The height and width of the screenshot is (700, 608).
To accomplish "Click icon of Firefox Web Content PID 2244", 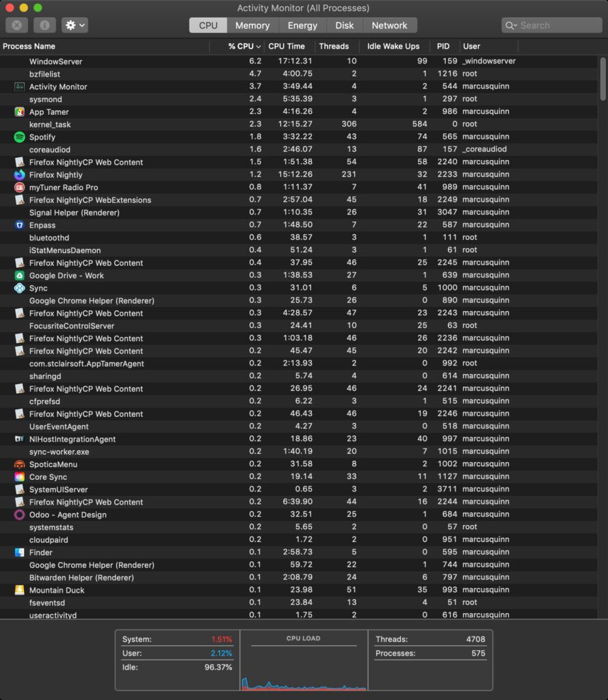I will point(19,502).
